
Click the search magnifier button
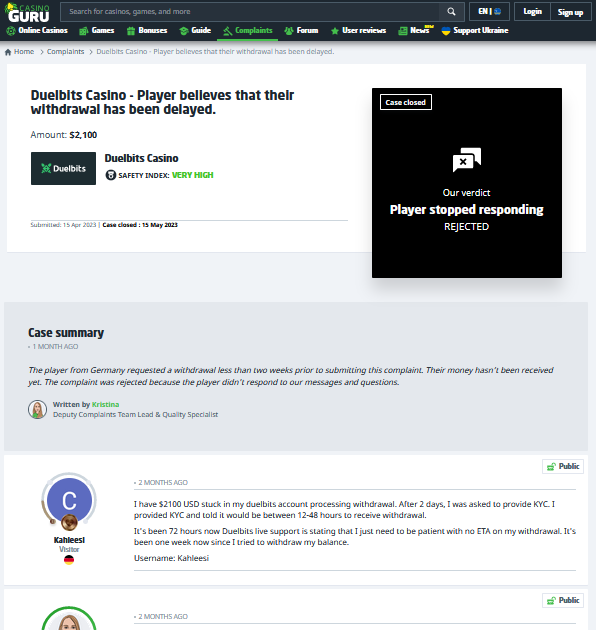pyautogui.click(x=451, y=12)
